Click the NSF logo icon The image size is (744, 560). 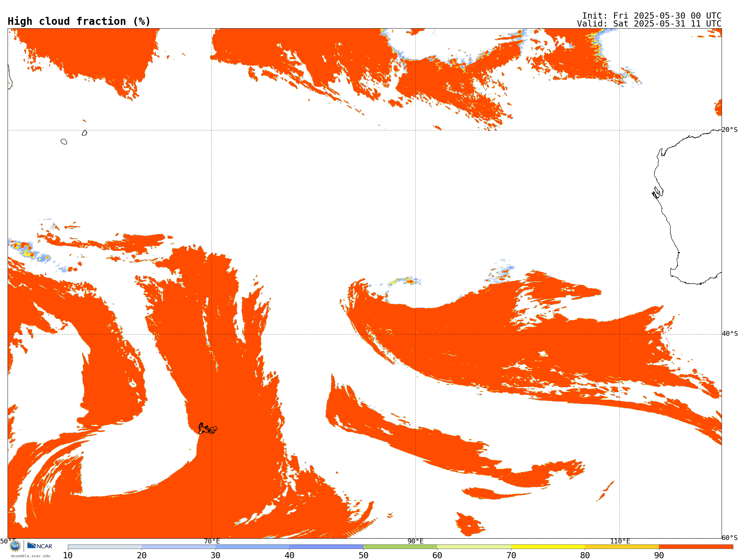(x=15, y=546)
